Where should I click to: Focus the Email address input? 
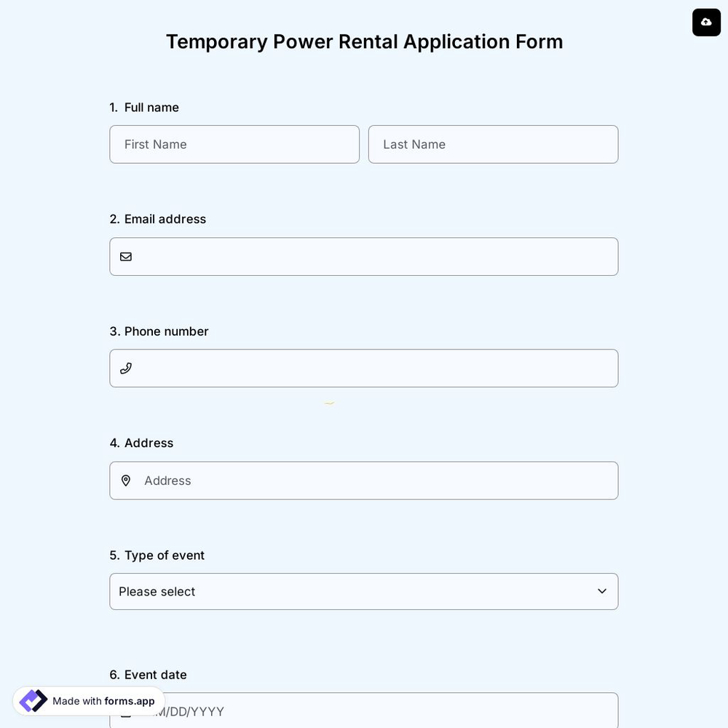364,256
